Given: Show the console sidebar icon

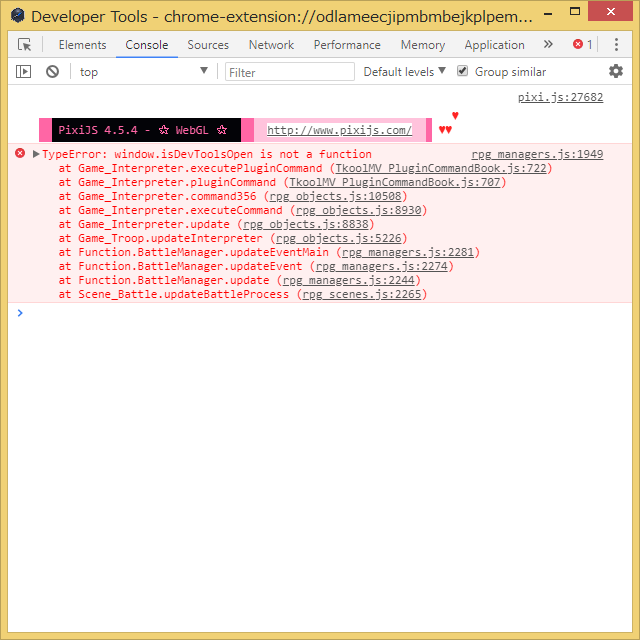Looking at the screenshot, I should coord(23,72).
